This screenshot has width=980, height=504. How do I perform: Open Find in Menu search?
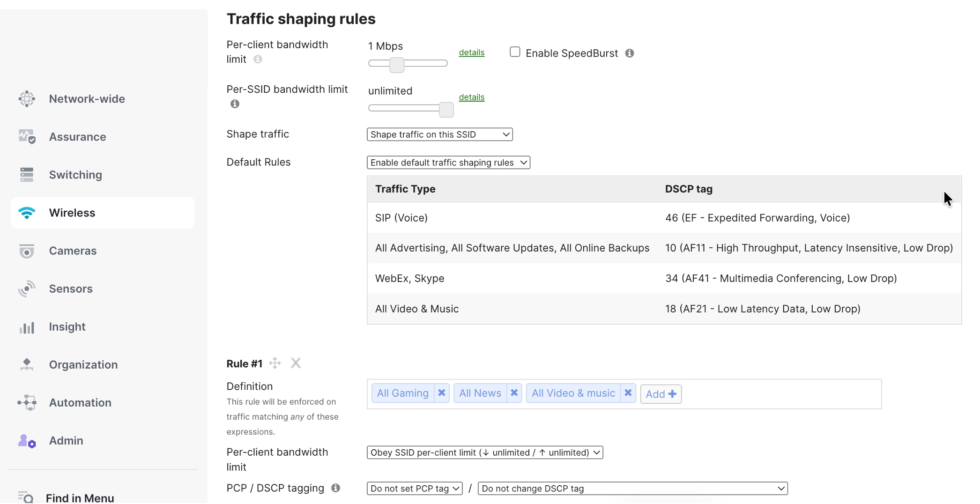pos(80,497)
